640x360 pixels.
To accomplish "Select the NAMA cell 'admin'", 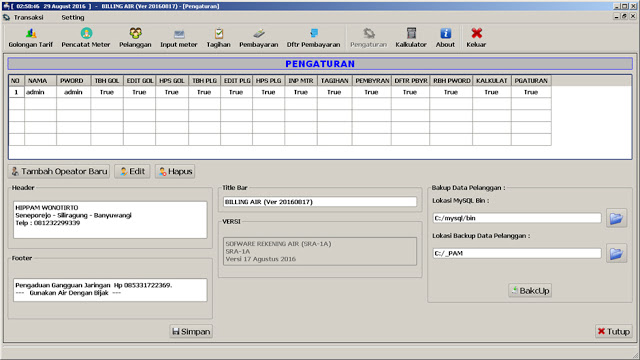I will (x=40, y=92).
